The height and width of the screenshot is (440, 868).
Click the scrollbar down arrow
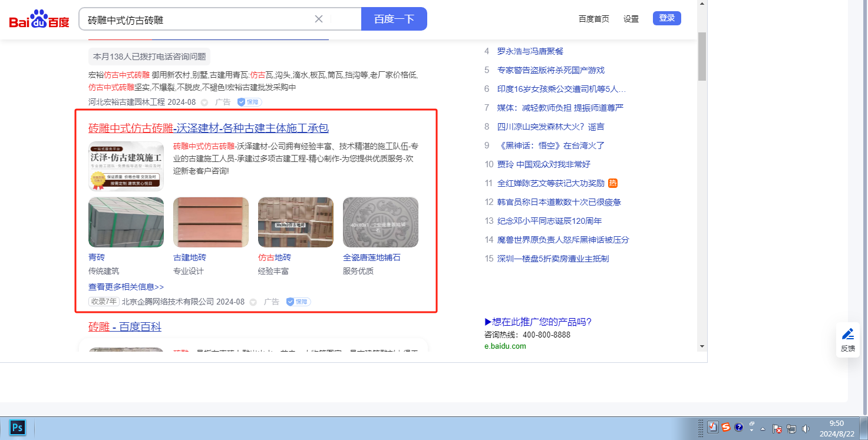point(702,346)
